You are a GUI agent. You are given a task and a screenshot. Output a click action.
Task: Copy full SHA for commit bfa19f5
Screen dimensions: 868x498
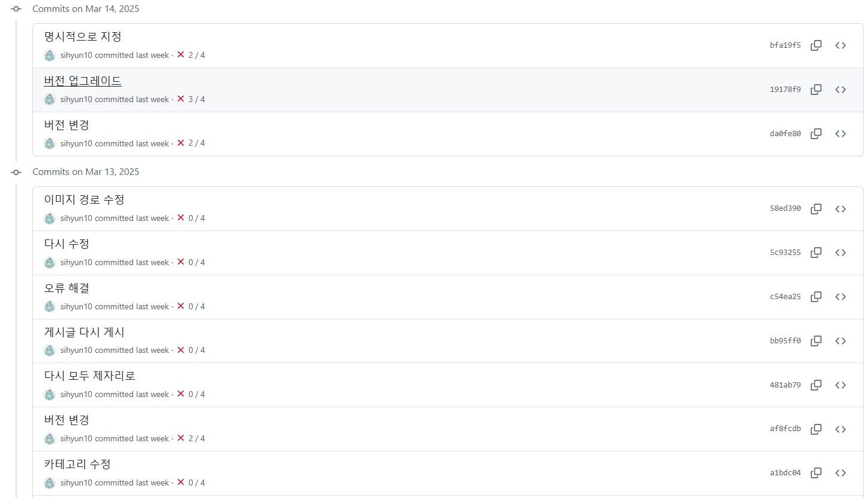coord(816,45)
